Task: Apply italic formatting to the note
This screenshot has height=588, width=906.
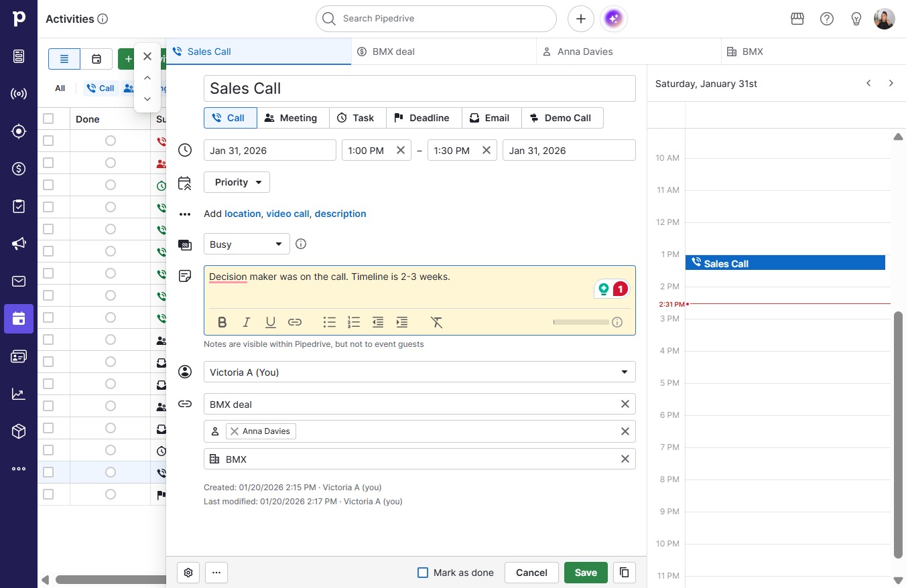Action: pyautogui.click(x=247, y=323)
